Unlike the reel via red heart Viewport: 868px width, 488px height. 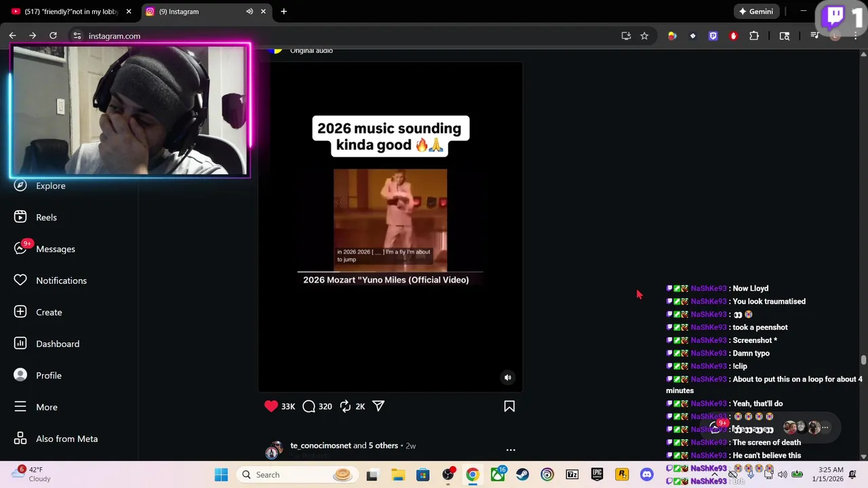point(271,406)
